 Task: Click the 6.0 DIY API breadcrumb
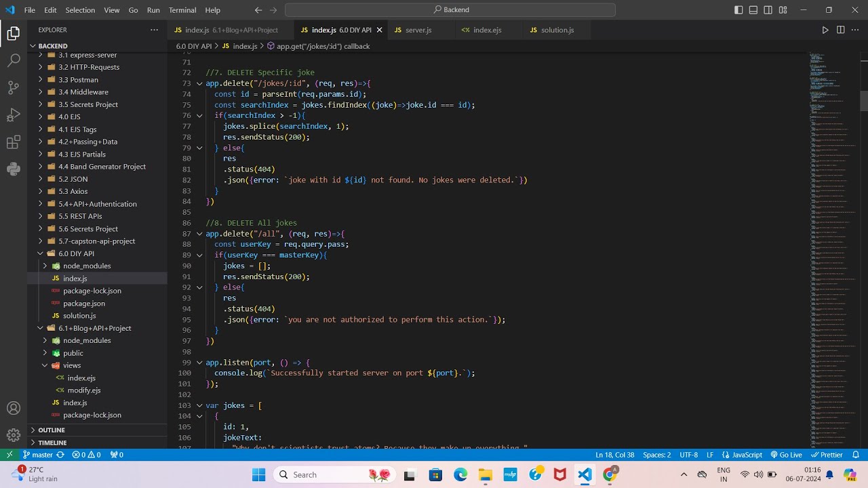(194, 46)
